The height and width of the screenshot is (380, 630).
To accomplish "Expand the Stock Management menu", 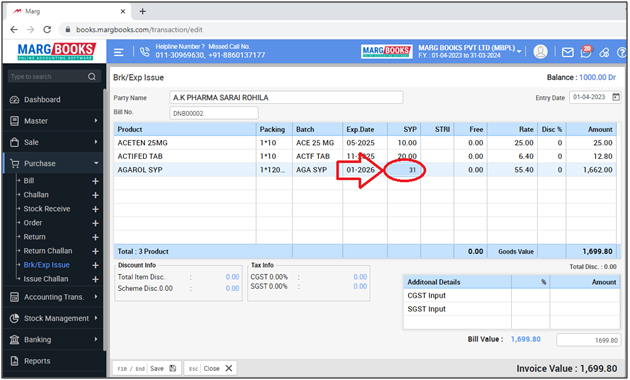I will (52, 319).
